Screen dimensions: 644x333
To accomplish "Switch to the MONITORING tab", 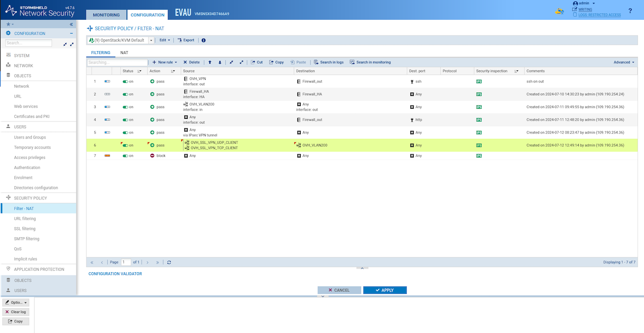I will pos(106,15).
